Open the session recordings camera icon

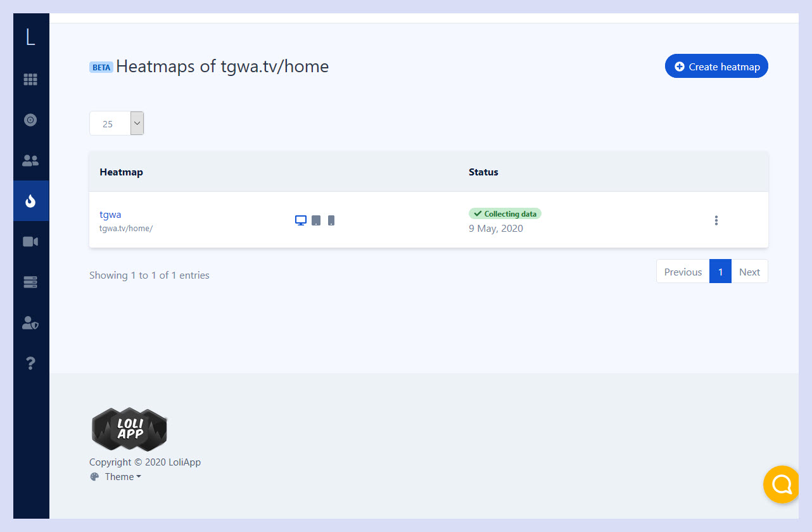(30, 241)
